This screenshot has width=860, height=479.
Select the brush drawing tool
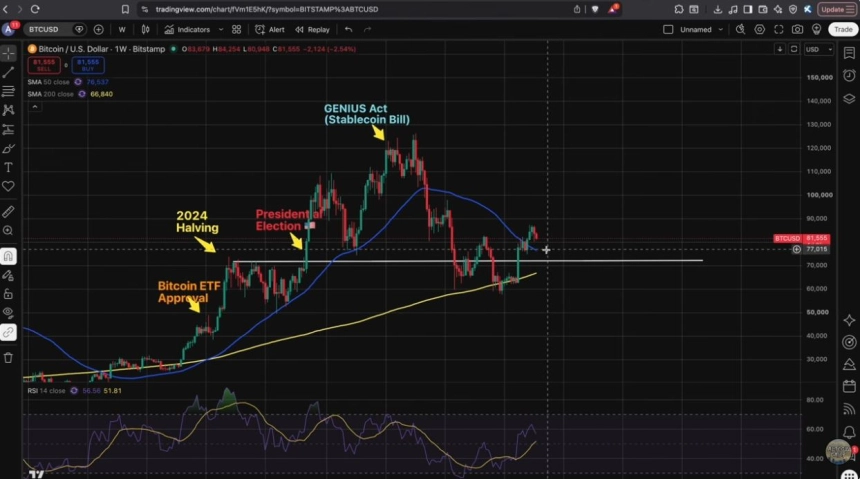point(8,149)
